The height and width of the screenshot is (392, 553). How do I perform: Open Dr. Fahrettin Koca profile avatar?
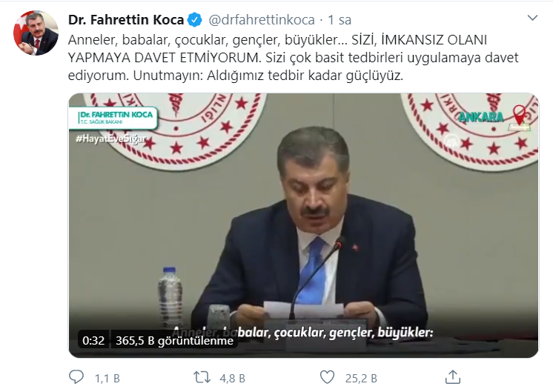point(36,33)
